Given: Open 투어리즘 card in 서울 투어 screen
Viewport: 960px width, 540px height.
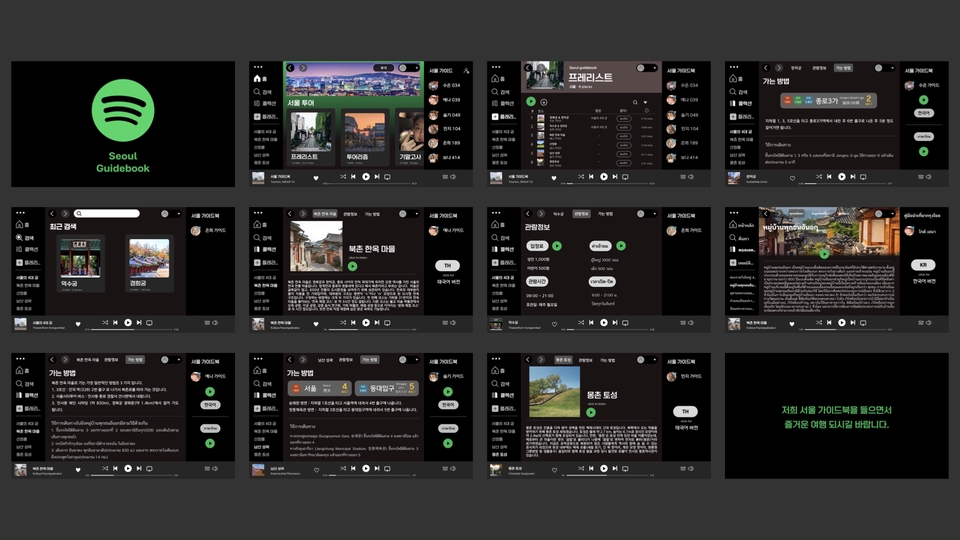Looking at the screenshot, I should [365, 138].
